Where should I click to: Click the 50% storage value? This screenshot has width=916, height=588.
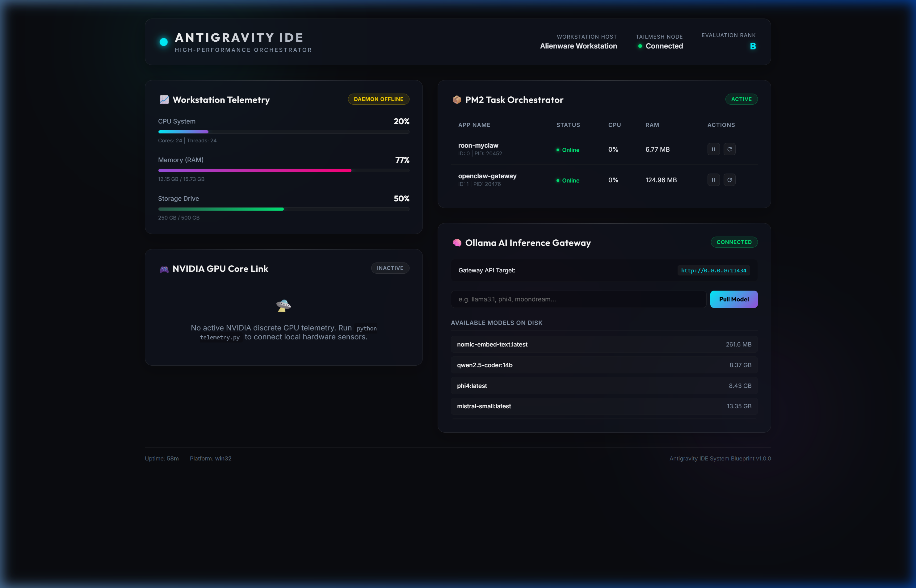click(401, 199)
